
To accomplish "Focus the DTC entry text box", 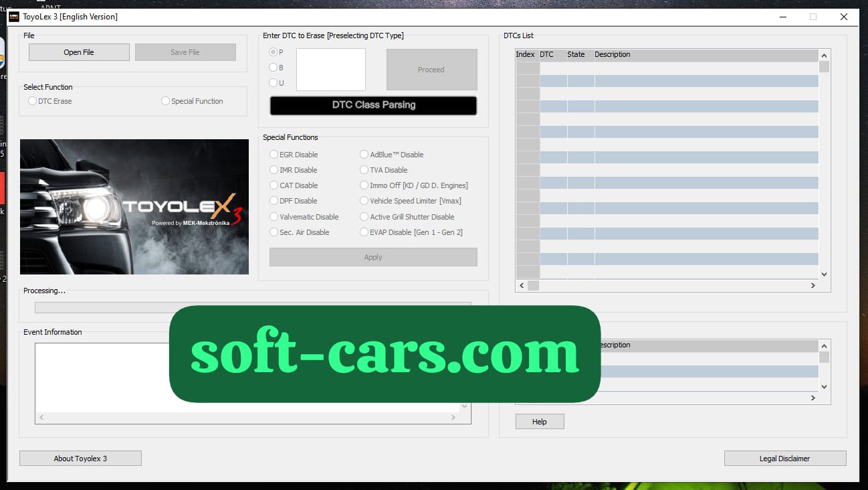I will [331, 70].
